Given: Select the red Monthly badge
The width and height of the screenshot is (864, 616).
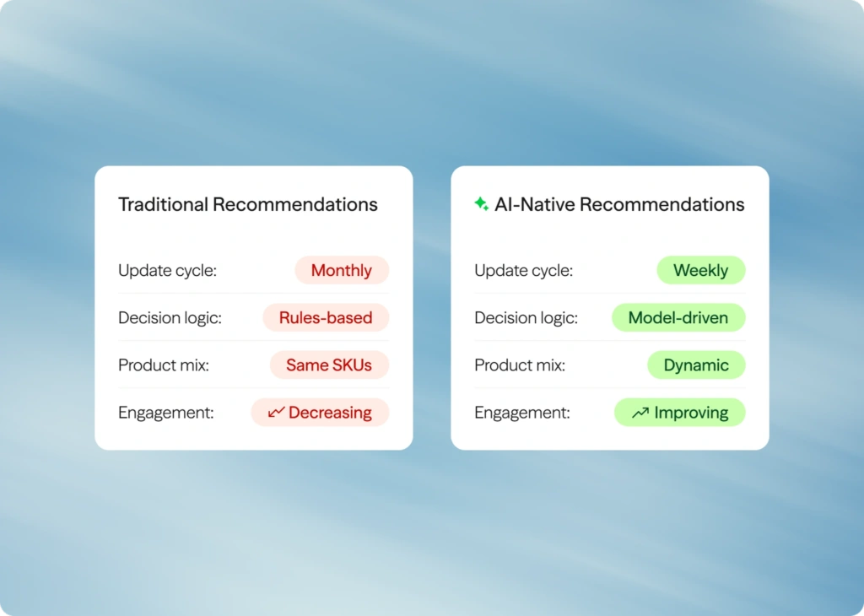Looking at the screenshot, I should 342,271.
